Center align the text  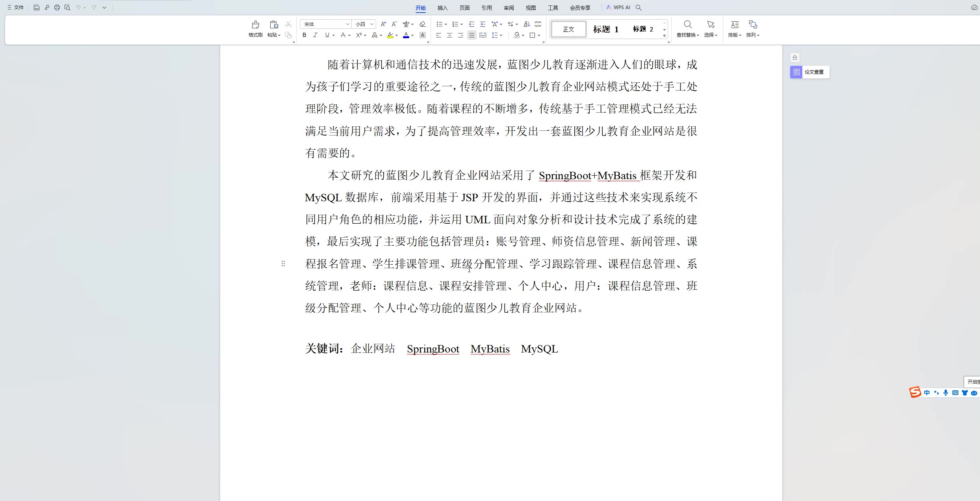coord(449,35)
